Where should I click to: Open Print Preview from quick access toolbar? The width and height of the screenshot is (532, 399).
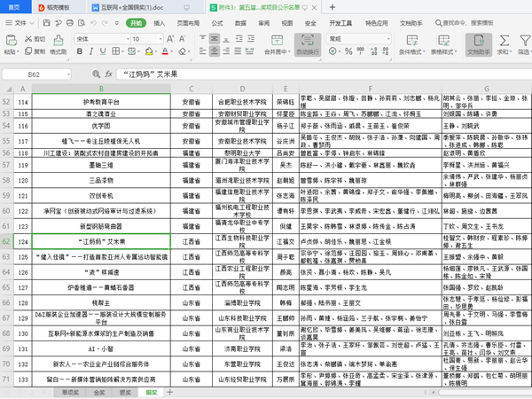[82, 23]
